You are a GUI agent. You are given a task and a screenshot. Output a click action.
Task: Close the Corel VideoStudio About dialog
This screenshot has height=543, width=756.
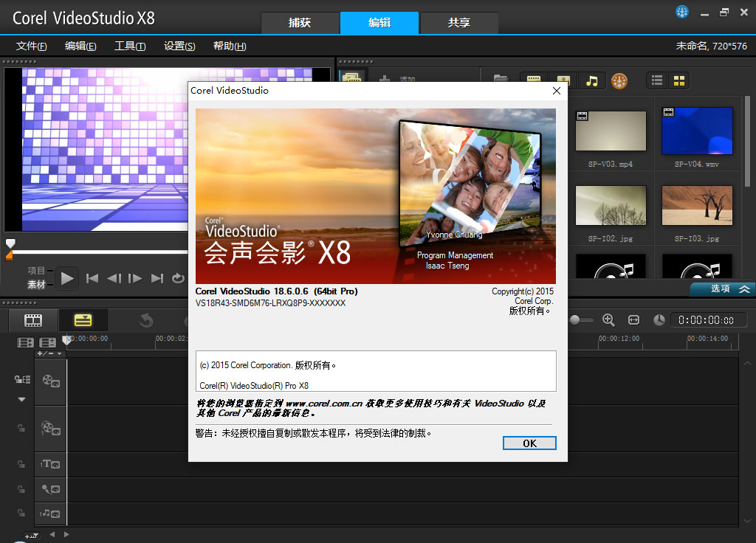[557, 91]
